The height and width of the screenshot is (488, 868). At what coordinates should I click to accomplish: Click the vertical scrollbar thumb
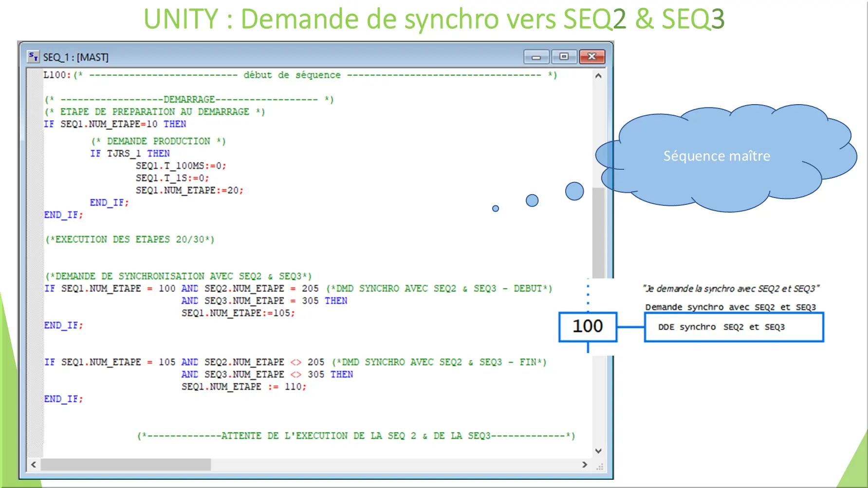(x=598, y=234)
